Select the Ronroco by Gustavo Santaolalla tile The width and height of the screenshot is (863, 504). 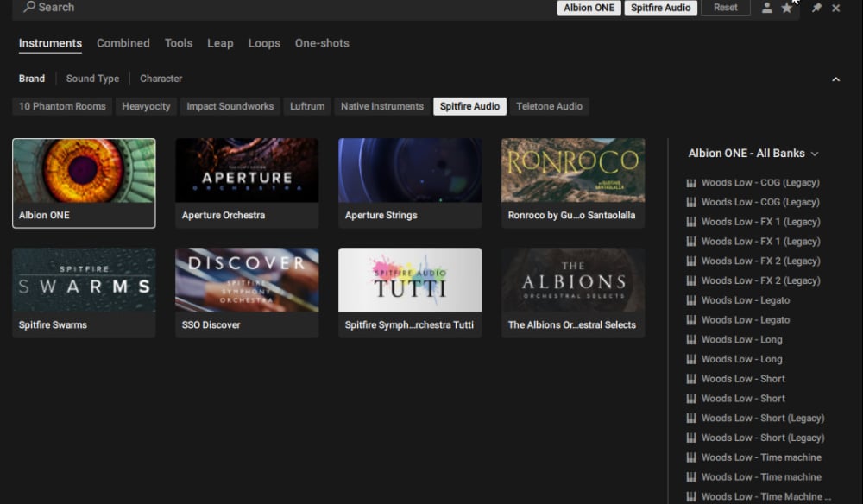(573, 183)
